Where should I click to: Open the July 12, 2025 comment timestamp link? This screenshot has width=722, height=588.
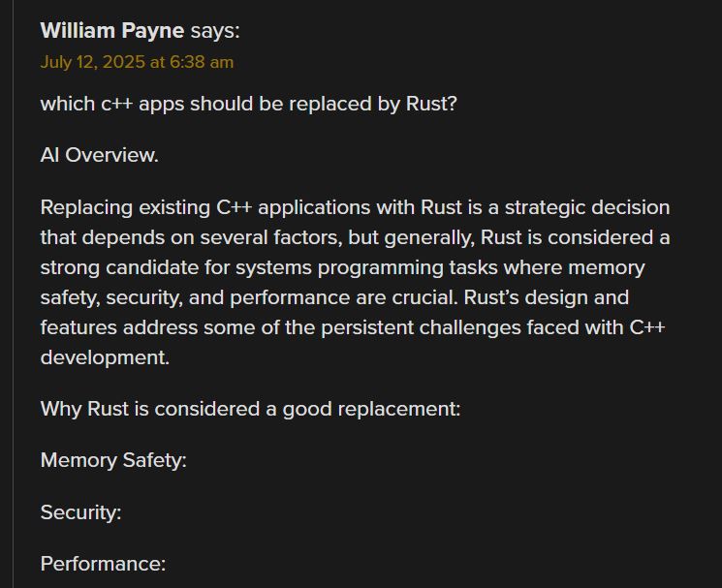pos(137,62)
